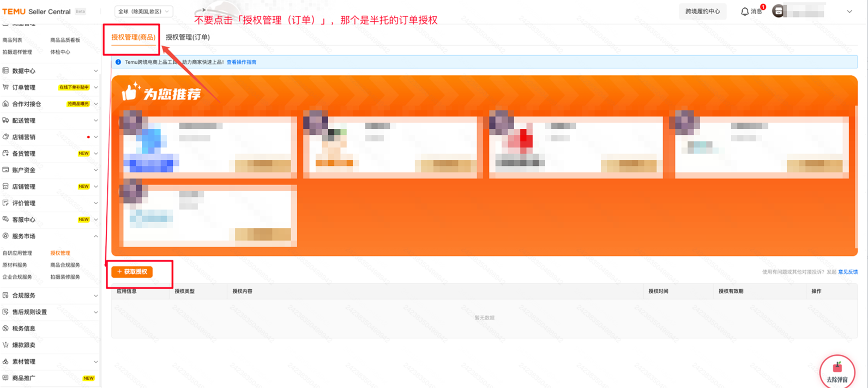Click the 数据中心 sidebar icon
The height and width of the screenshot is (388, 868).
5,71
